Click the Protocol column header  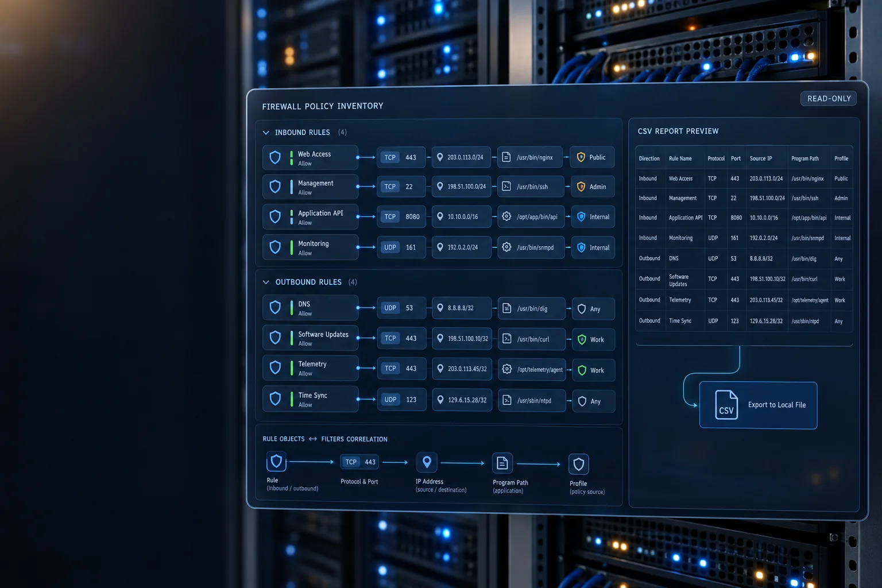716,158
